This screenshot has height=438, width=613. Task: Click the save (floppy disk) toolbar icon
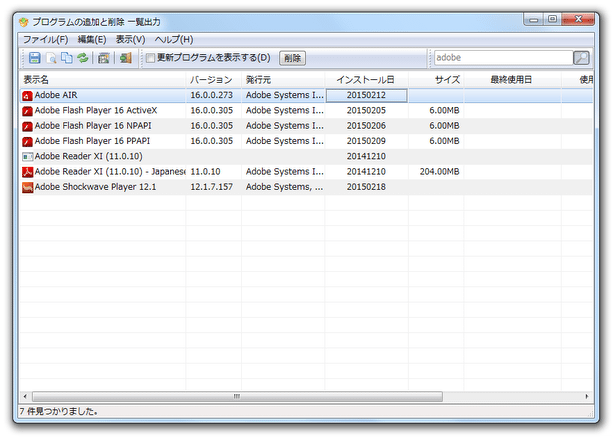(35, 58)
